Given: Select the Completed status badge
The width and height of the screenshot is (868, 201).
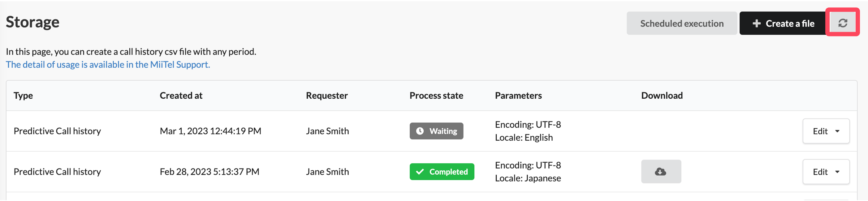Looking at the screenshot, I should point(442,172).
